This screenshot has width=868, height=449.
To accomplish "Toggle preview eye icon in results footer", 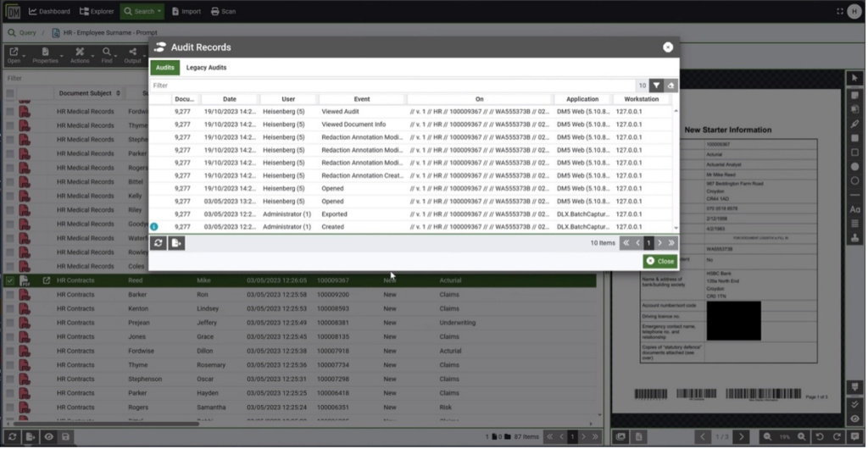I will 48,437.
